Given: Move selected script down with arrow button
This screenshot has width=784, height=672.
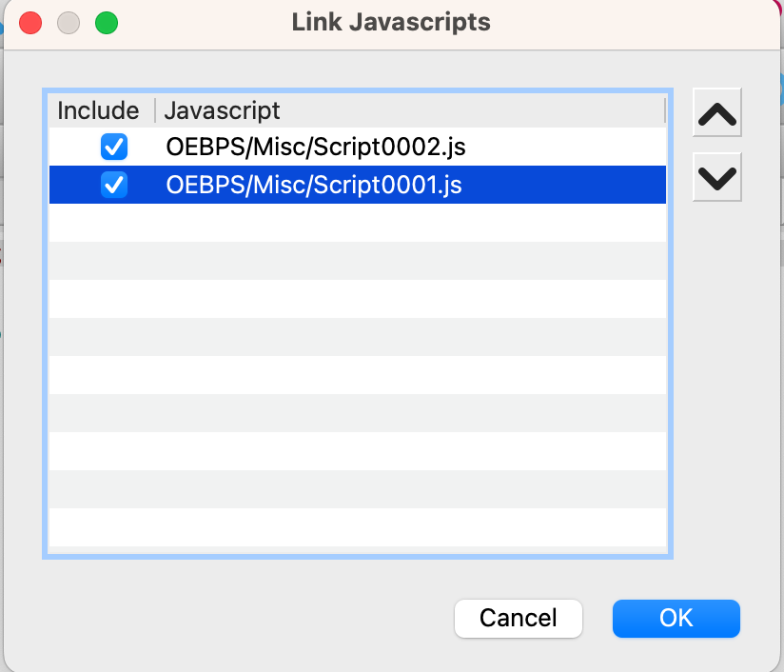Looking at the screenshot, I should click(x=717, y=178).
